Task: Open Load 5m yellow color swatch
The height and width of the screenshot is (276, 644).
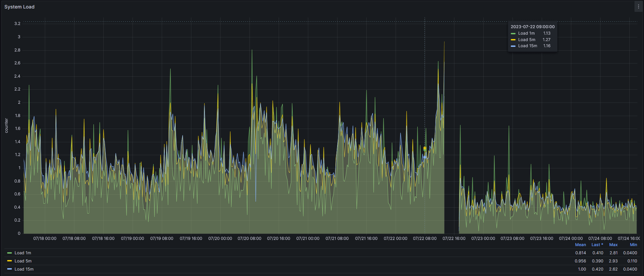Action: point(10,261)
